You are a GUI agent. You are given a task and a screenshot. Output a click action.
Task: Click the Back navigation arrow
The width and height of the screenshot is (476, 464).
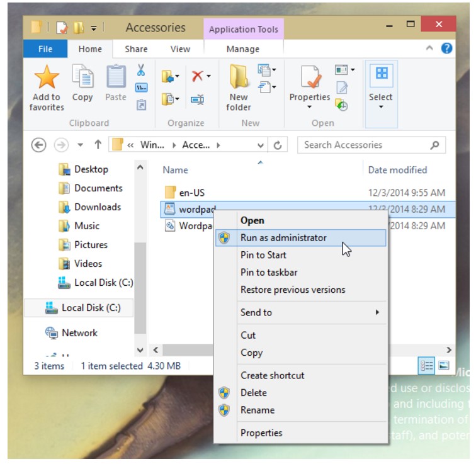(x=38, y=145)
